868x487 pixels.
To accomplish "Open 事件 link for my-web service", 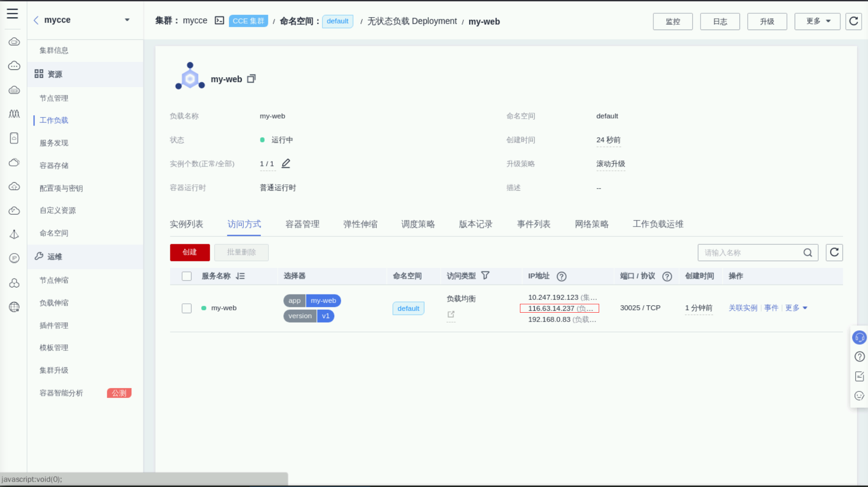I will pos(772,308).
